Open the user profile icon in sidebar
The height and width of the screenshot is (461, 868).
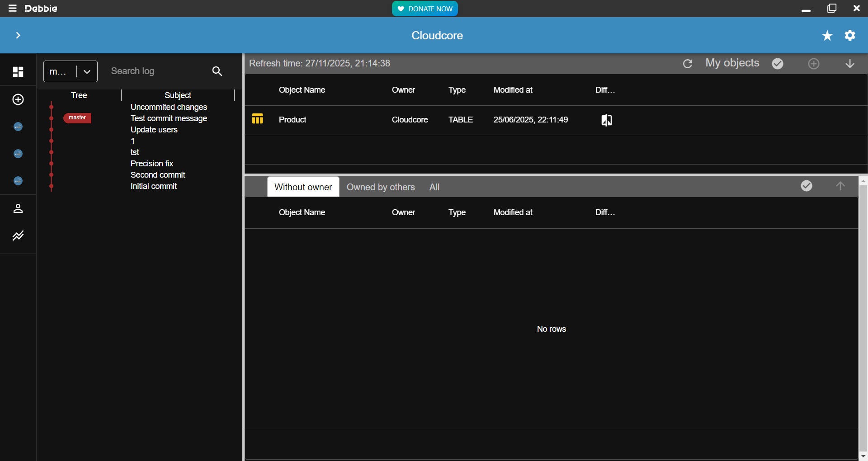click(18, 209)
